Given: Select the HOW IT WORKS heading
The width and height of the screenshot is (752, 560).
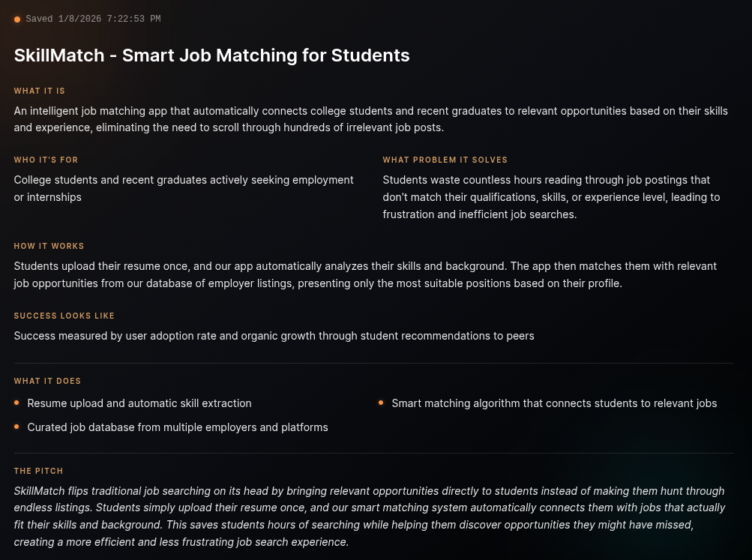Looking at the screenshot, I should pyautogui.click(x=49, y=247).
